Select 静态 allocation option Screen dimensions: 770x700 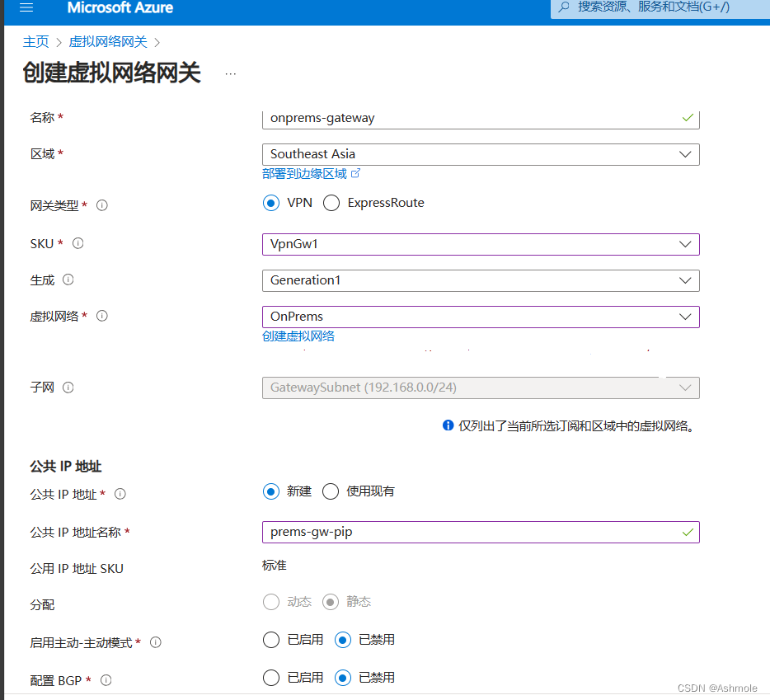coord(331,602)
